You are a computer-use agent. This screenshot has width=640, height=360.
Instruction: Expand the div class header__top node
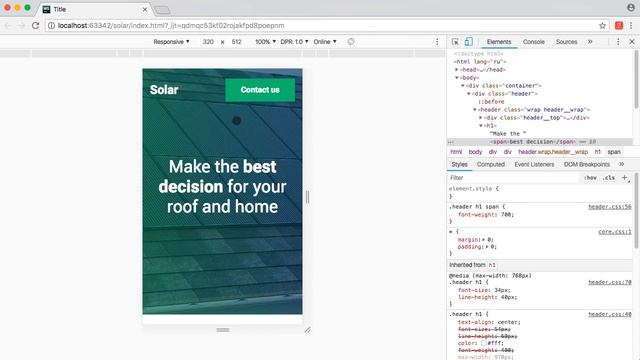(x=481, y=118)
